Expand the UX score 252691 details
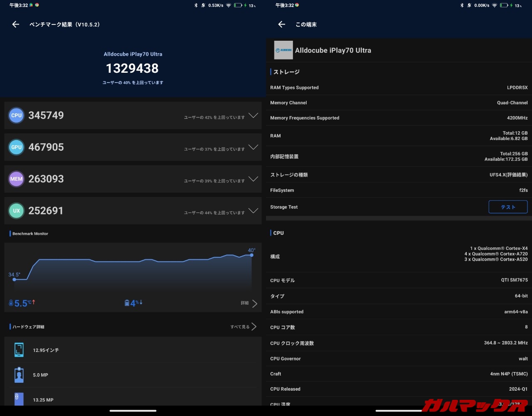The image size is (532, 416). point(253,211)
